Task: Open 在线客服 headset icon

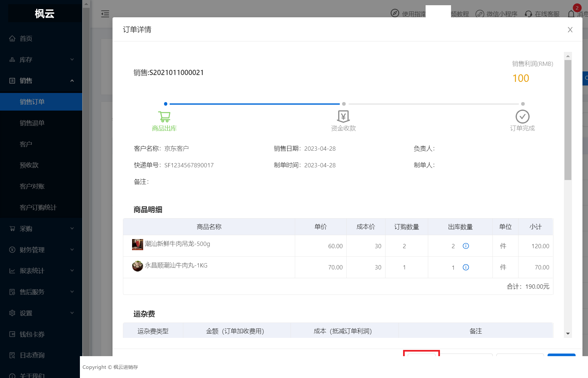Action: point(528,14)
